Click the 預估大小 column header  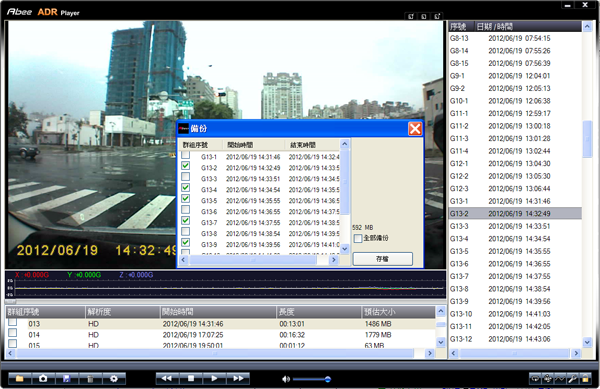(x=398, y=312)
